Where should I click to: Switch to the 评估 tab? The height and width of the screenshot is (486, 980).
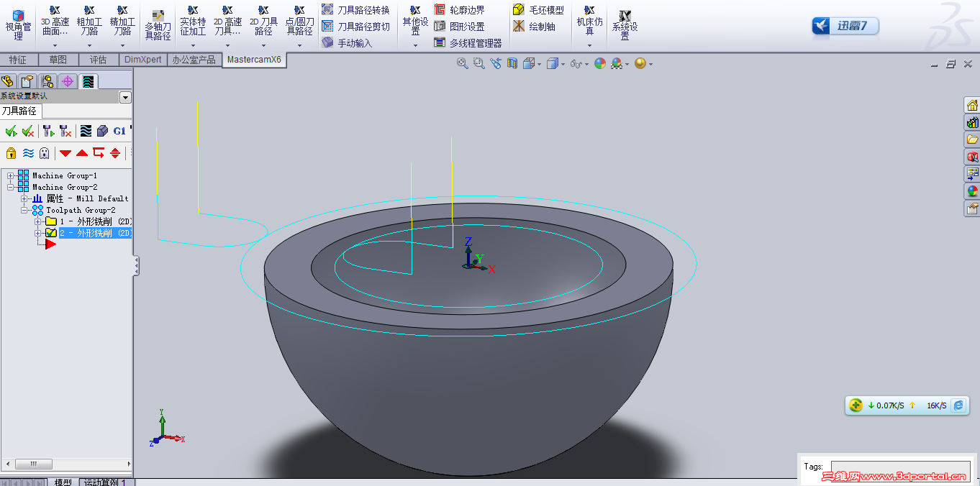[98, 60]
